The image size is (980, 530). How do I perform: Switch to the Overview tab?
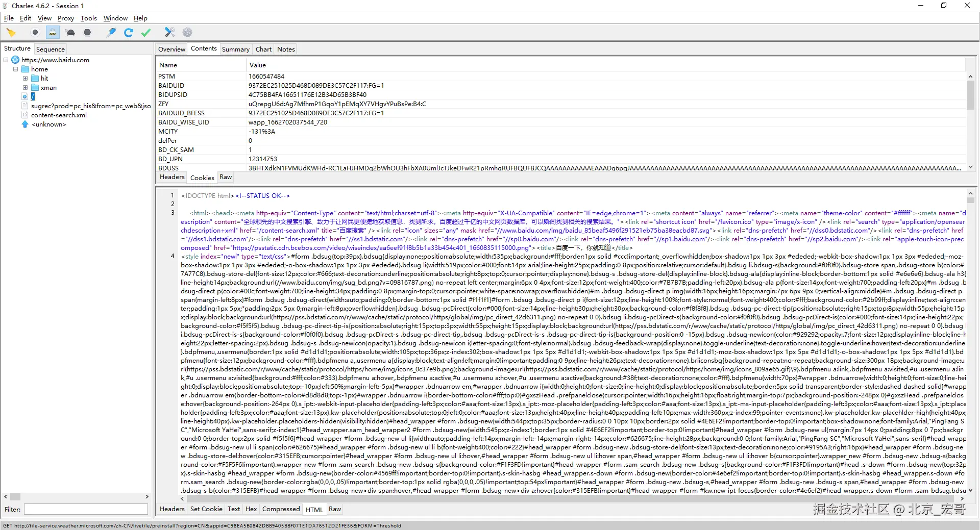pos(171,49)
